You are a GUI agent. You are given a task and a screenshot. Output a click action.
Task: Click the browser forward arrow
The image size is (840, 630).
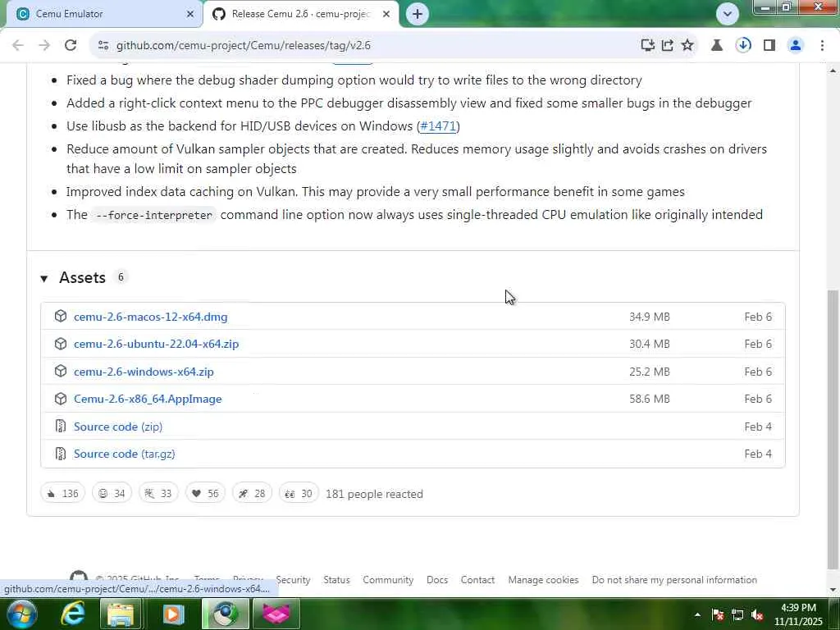44,46
